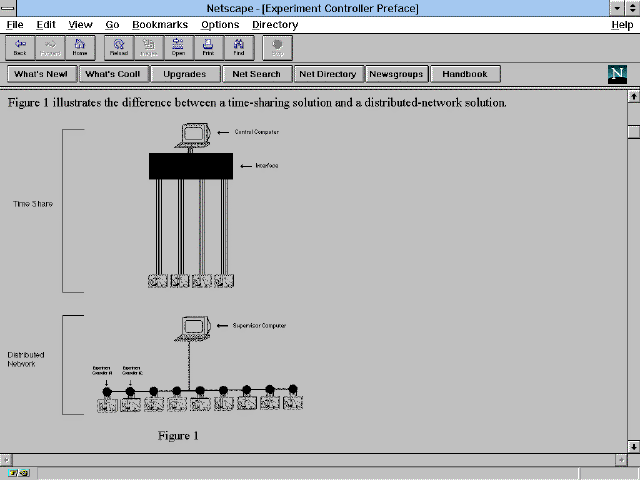
Task: Open the Edit menu
Action: pyautogui.click(x=46, y=25)
